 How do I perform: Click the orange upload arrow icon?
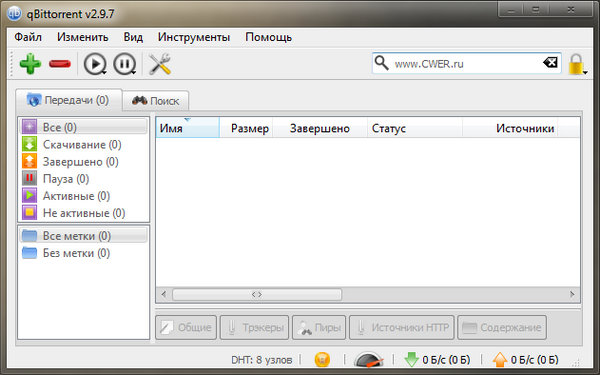click(500, 359)
